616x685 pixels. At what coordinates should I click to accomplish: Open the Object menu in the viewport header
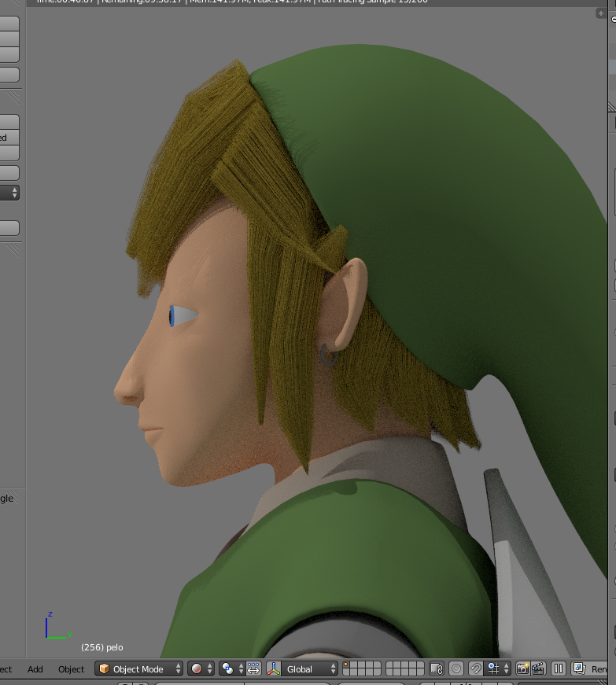pyautogui.click(x=72, y=668)
